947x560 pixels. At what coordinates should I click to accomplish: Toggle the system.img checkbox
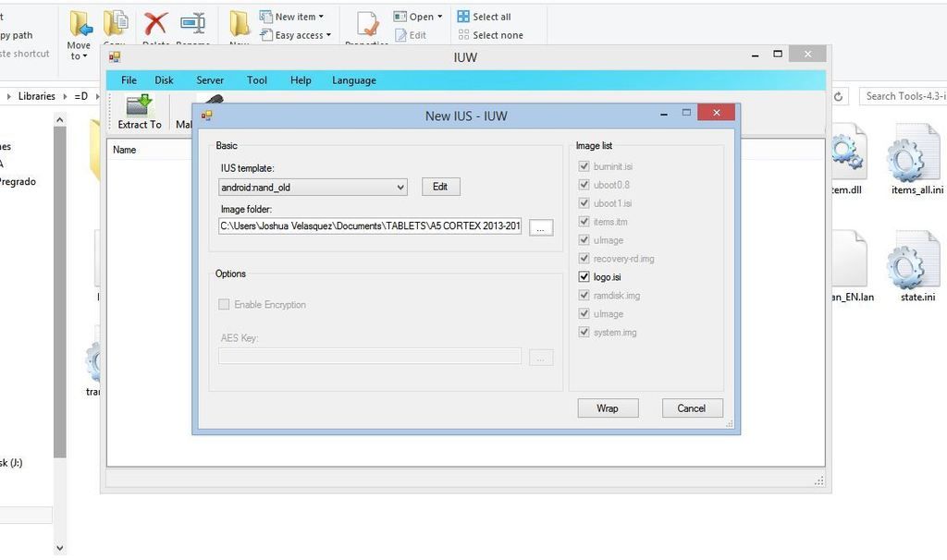[x=584, y=333]
